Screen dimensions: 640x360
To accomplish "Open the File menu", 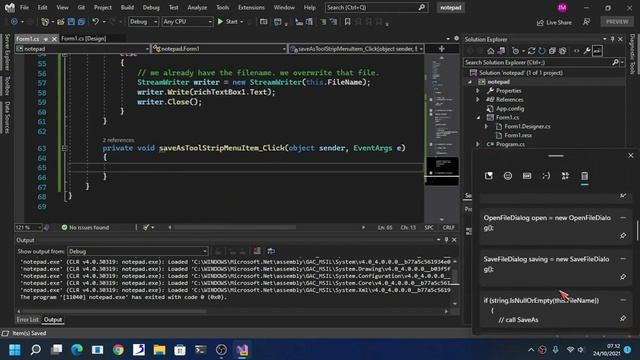I will 24,7.
